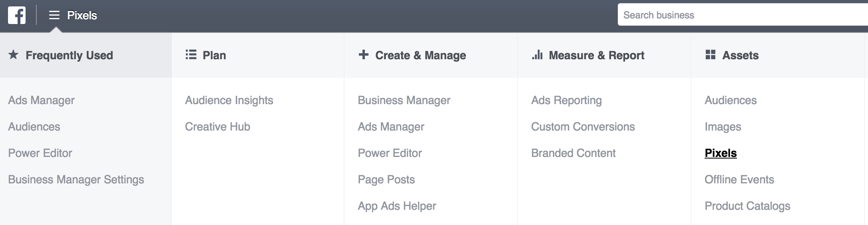Open Images under Assets

pos(723,127)
